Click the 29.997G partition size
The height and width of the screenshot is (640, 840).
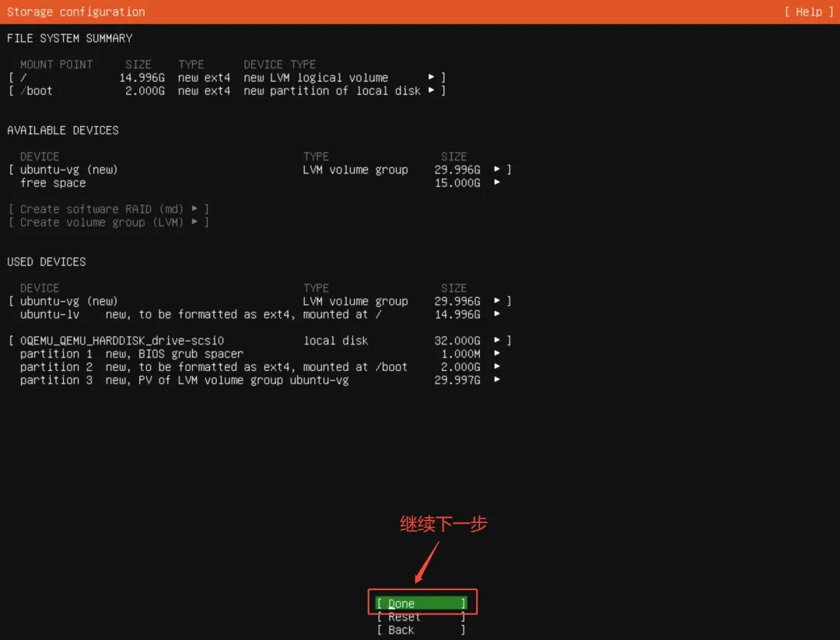pos(457,380)
